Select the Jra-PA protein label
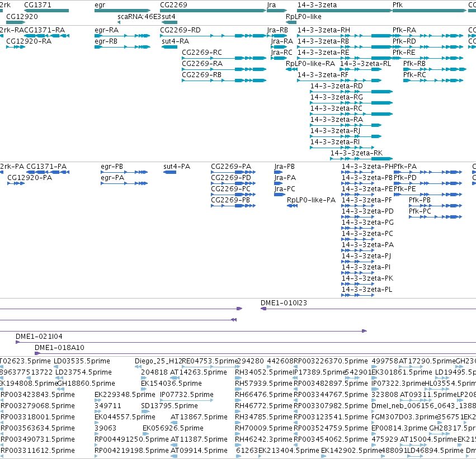476x459 pixels. pos(285,177)
